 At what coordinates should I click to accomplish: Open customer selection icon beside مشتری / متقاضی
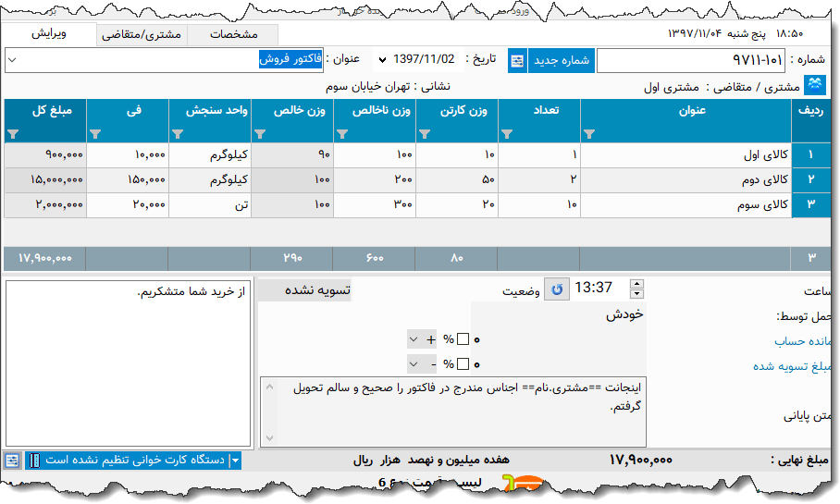815,85
